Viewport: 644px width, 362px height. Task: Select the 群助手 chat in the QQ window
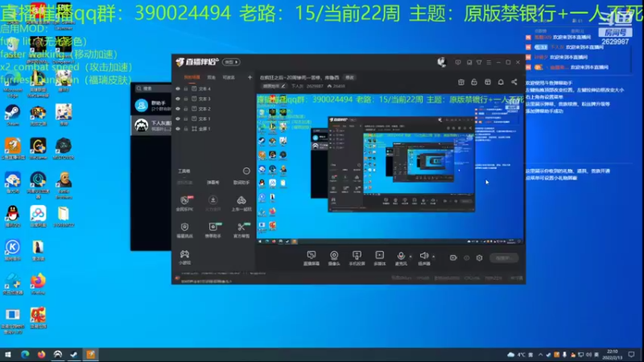coord(151,105)
